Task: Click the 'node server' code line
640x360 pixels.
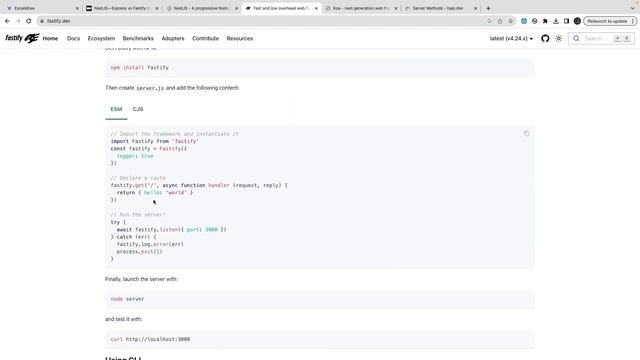Action: click(127, 299)
